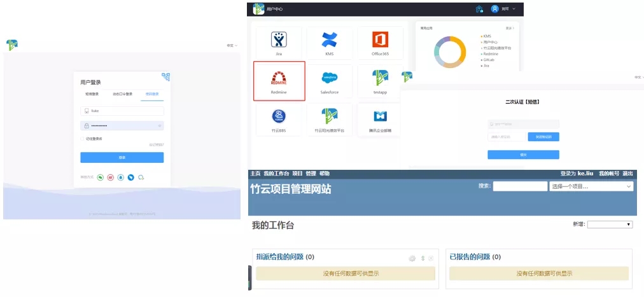
Task: Click the home icon in user center header
Action: click(x=479, y=9)
